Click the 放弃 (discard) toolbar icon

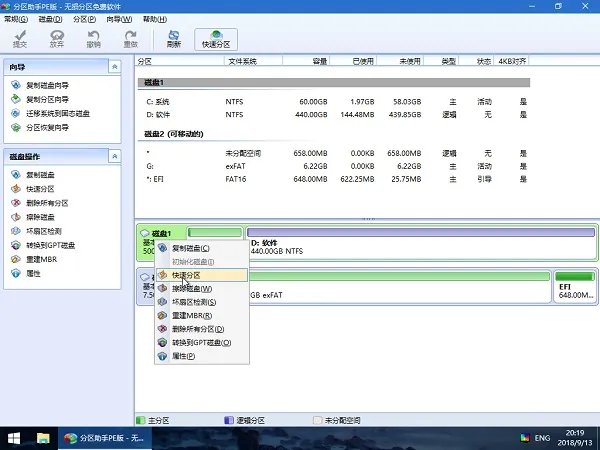(57, 38)
